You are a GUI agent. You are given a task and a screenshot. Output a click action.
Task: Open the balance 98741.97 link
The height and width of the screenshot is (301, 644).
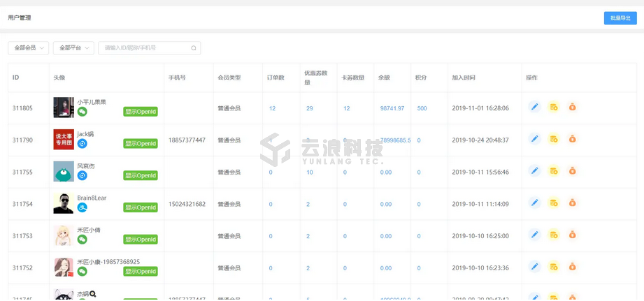(392, 108)
